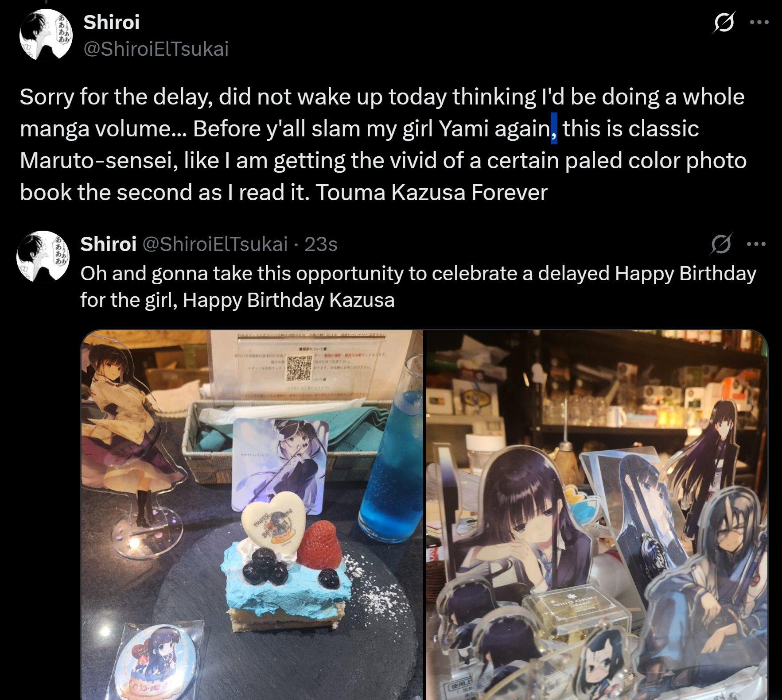Click the 23s timestamp on the reply
This screenshot has height=700, width=782.
[321, 244]
